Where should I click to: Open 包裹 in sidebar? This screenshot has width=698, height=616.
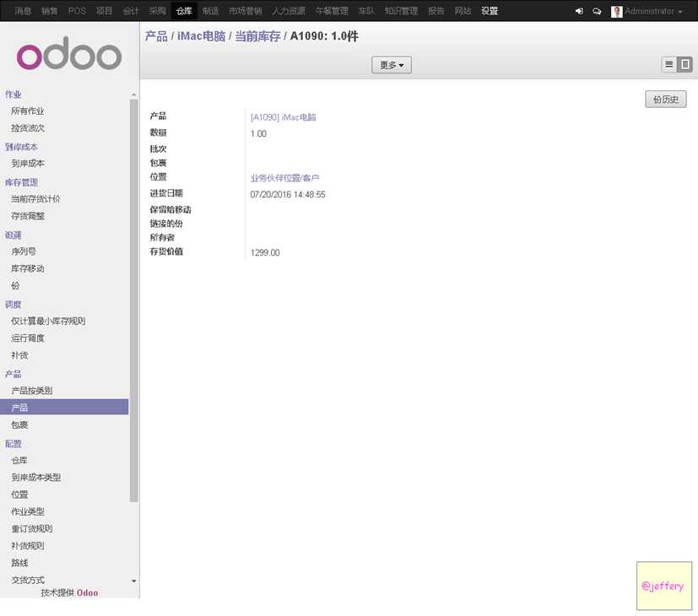coord(19,425)
